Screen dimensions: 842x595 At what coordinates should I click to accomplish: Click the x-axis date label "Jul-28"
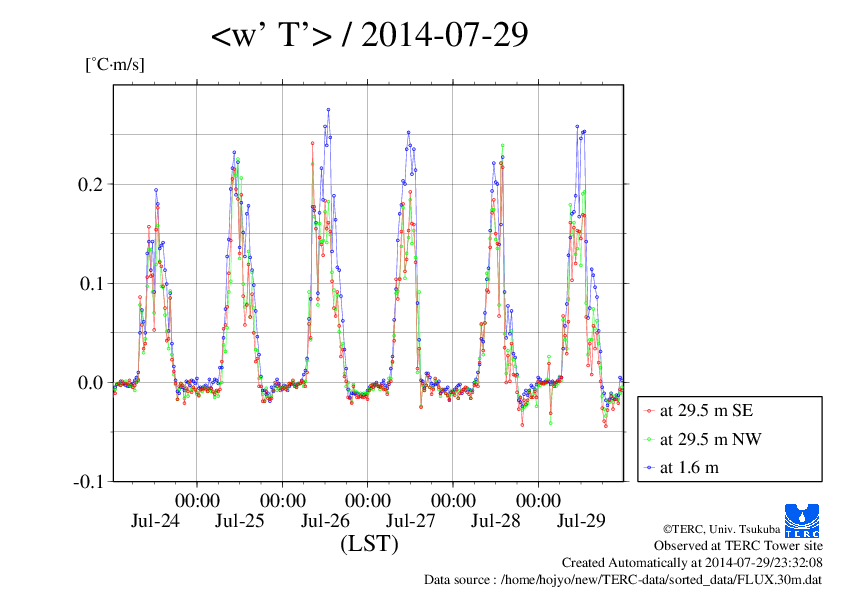[x=496, y=520]
